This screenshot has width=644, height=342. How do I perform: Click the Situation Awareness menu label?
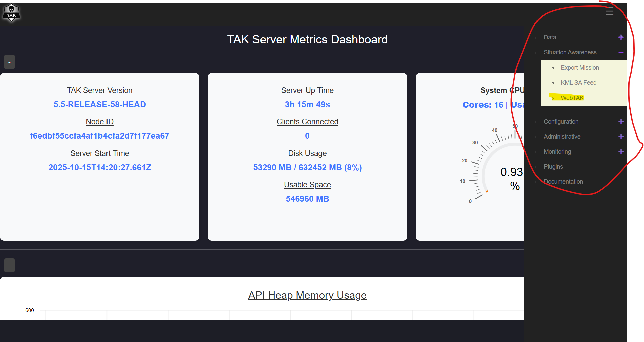pos(570,52)
